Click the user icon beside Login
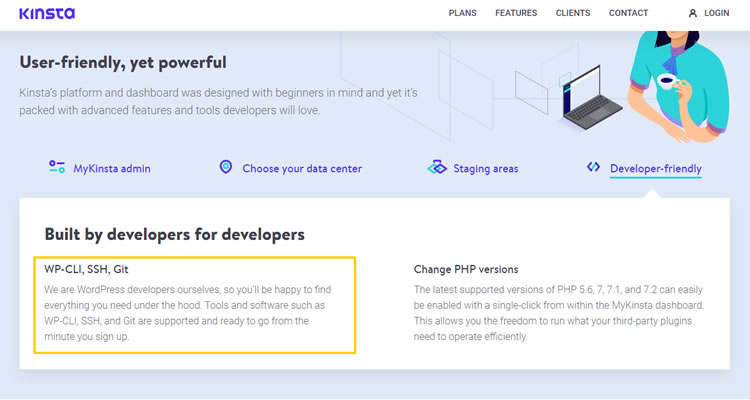The image size is (750, 400). click(693, 13)
